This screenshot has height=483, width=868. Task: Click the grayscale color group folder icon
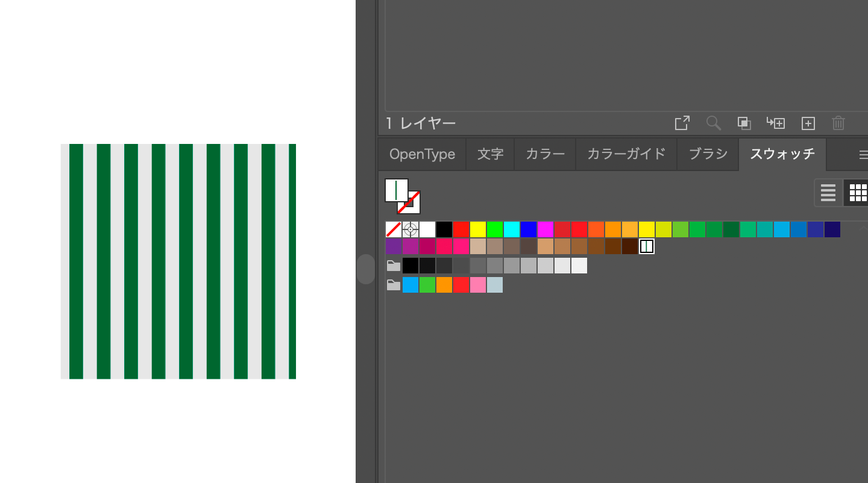[394, 266]
